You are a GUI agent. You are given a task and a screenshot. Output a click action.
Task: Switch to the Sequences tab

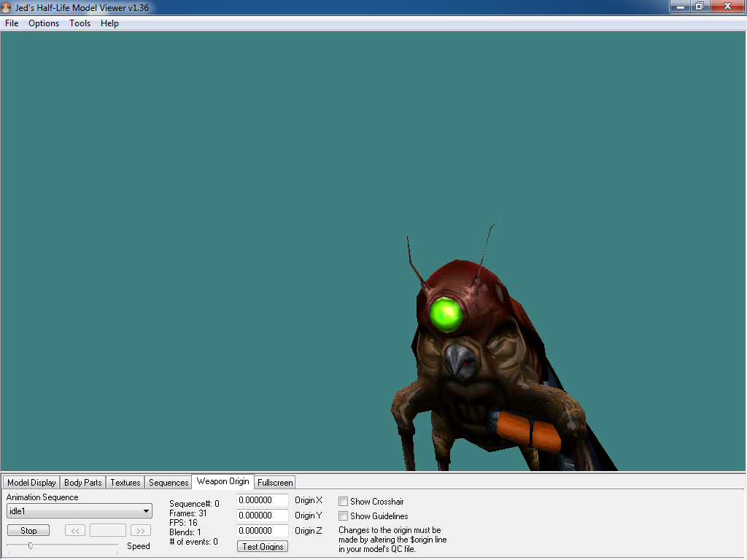click(x=169, y=483)
